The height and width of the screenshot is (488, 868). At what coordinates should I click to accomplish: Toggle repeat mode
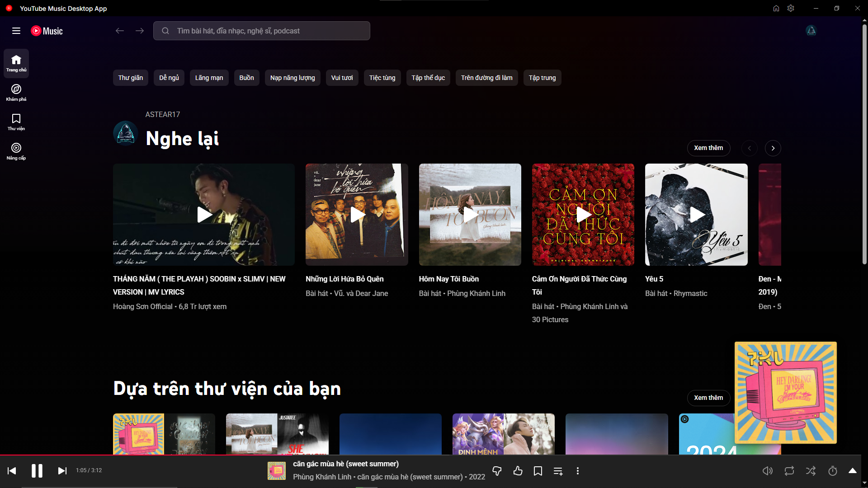[789, 471]
